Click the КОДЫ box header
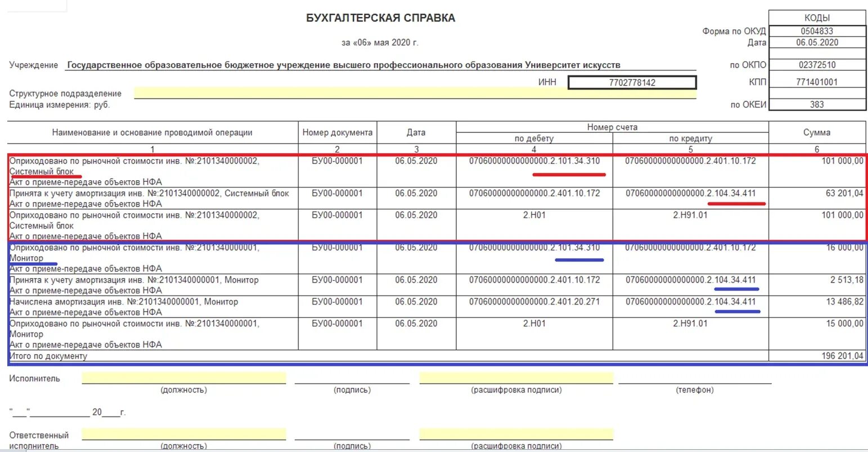 point(817,17)
